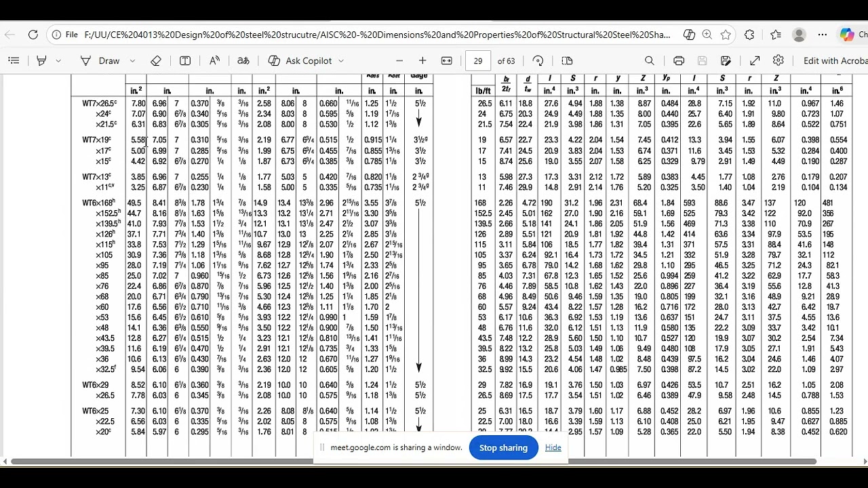Print the PDF document
This screenshot has width=868, height=488.
(x=679, y=60)
